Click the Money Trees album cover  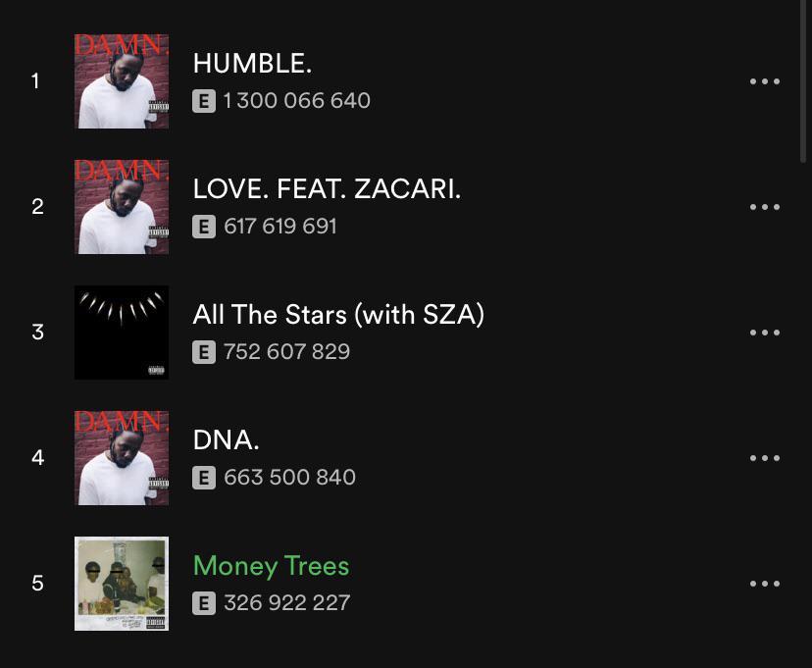122,584
